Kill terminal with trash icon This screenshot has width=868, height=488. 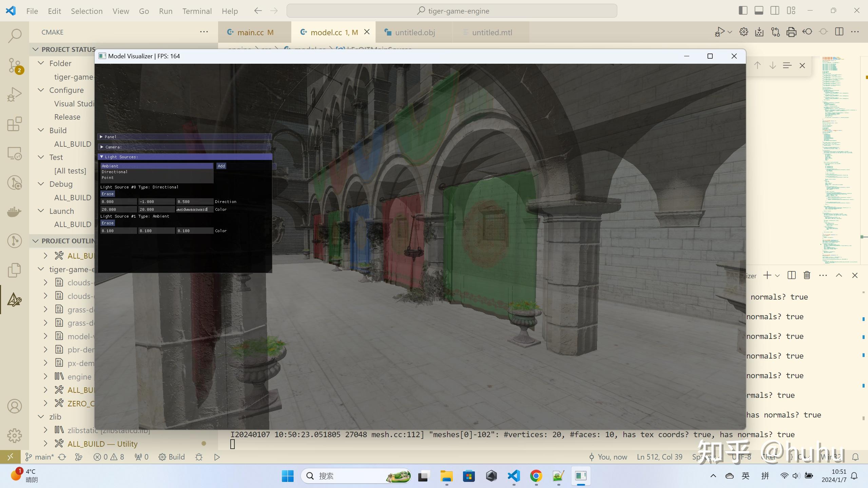click(807, 275)
